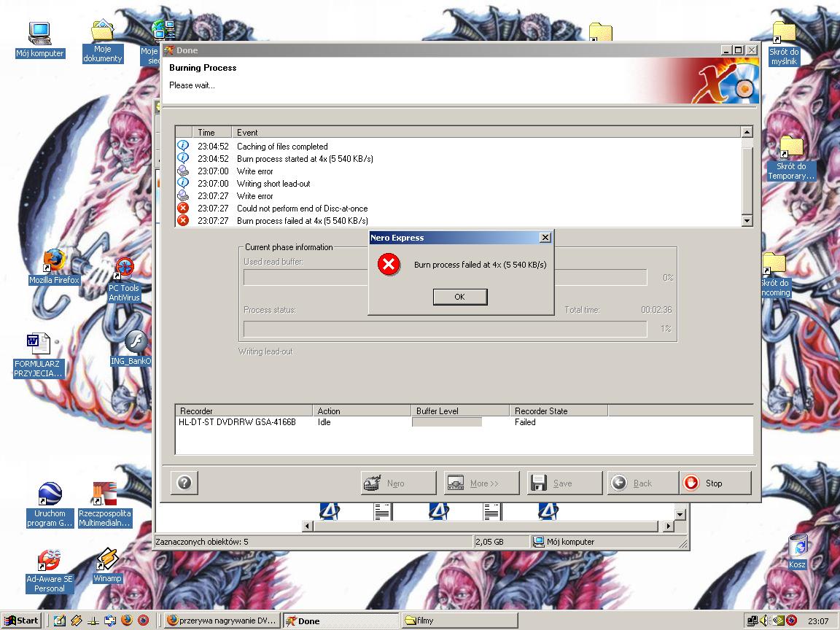This screenshot has width=840, height=630.
Task: Click the Start button
Action: click(x=21, y=621)
